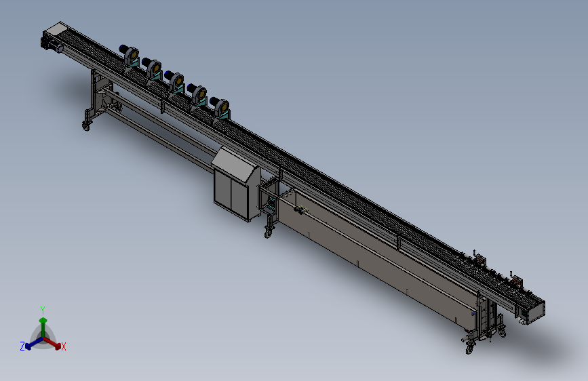Select the blower unit nearest the control cabinet
This screenshot has height=381, width=588.
point(220,108)
